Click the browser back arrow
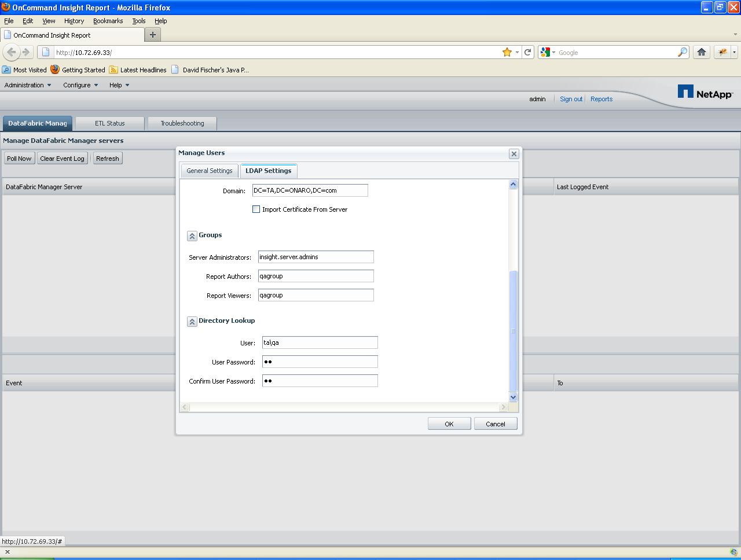741x560 pixels. [x=11, y=52]
